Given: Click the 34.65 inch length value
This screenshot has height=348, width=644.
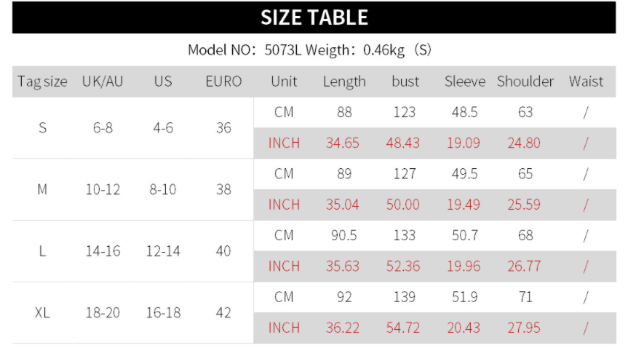Looking at the screenshot, I should coord(343,143).
